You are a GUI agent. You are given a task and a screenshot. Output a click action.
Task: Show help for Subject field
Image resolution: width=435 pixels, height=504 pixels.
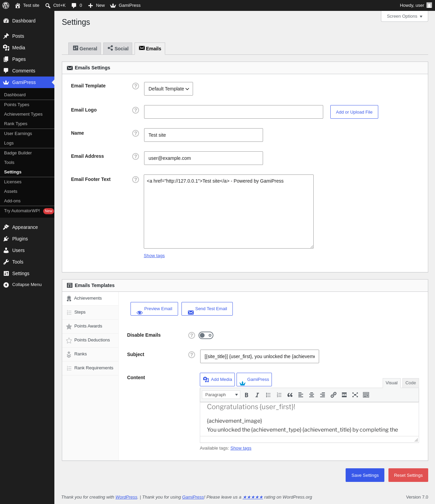coord(192,355)
